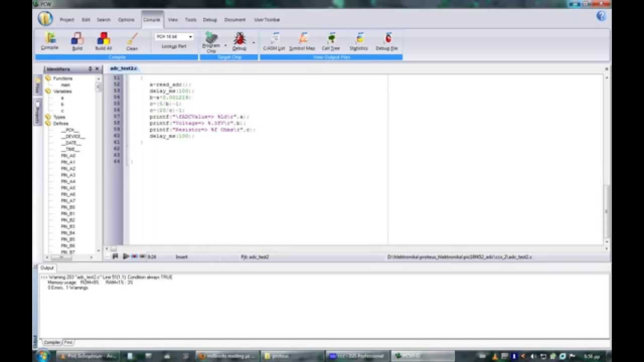
Task: Open the Options menu tab
Action: click(x=126, y=20)
